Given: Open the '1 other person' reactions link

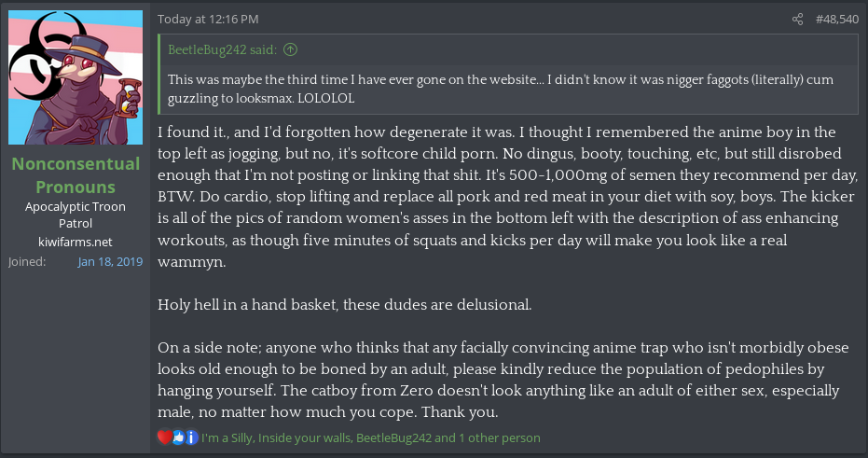Looking at the screenshot, I should point(499,437).
